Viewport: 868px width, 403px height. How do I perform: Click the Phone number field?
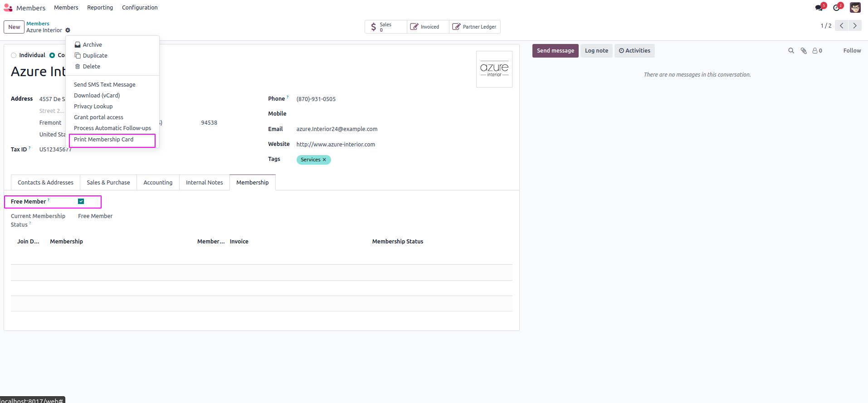coord(404,99)
